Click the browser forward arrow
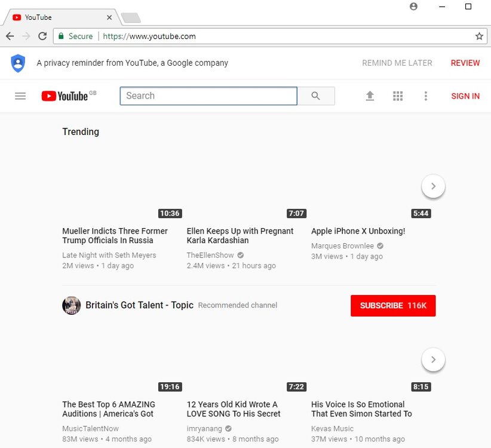 tap(26, 36)
